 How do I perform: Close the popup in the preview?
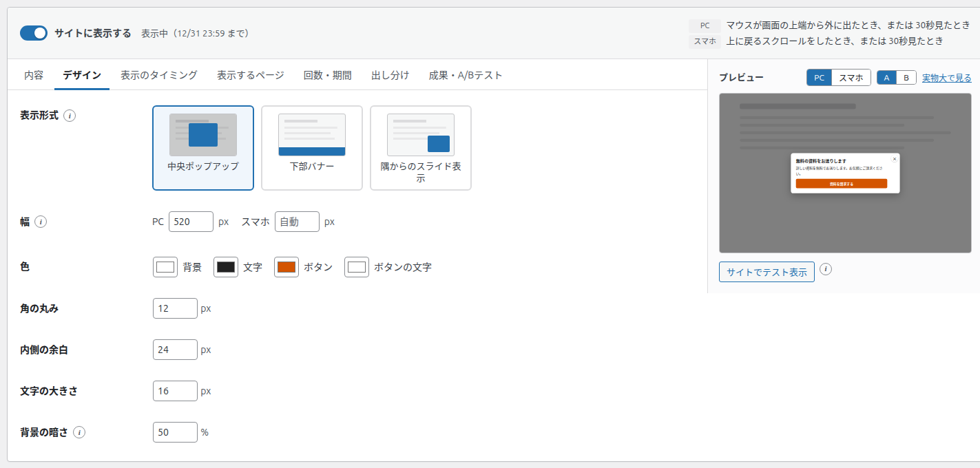click(x=895, y=158)
